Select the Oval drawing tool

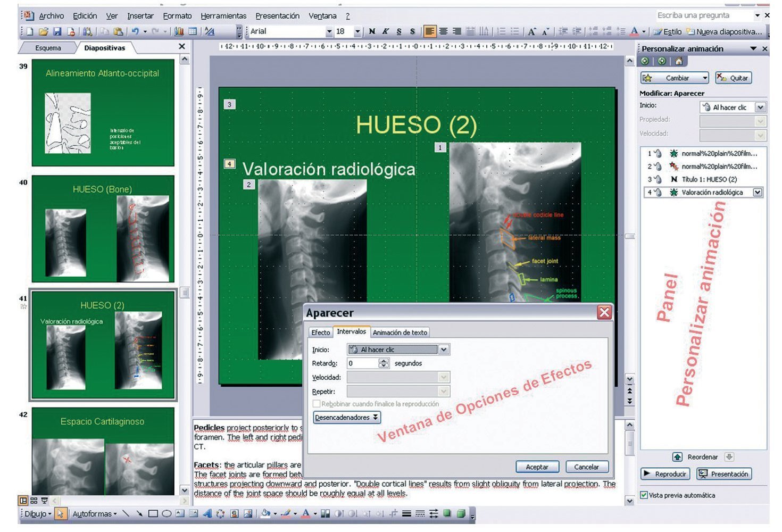(x=167, y=514)
